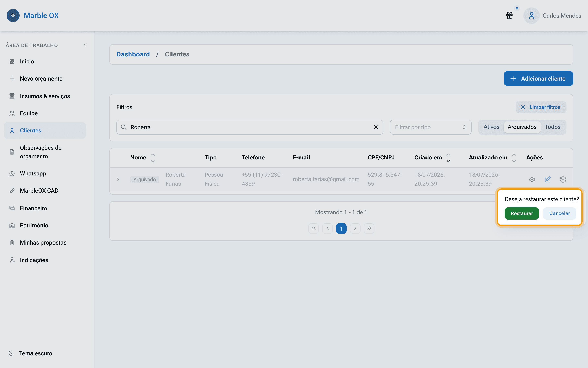Go to Início in sidebar

[45, 61]
